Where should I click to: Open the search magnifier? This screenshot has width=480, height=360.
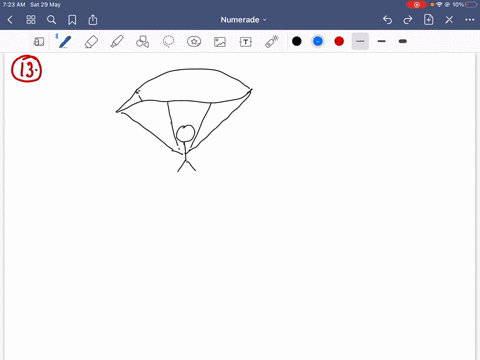click(51, 20)
